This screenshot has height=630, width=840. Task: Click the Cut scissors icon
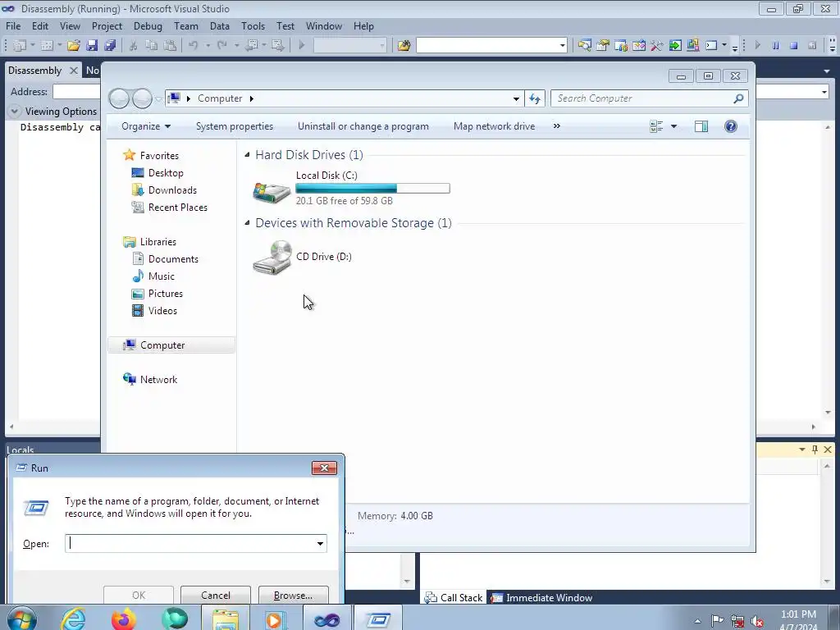(134, 46)
